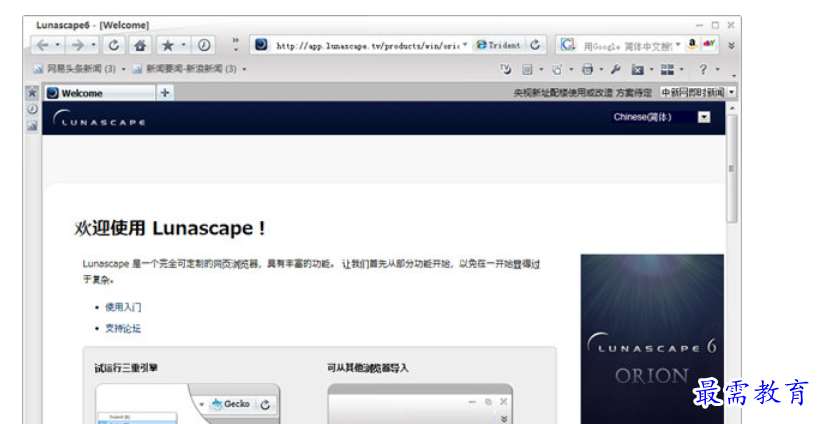This screenshot has height=424, width=817.
Task: Click the 试运行三重引擎 heading
Action: (126, 368)
